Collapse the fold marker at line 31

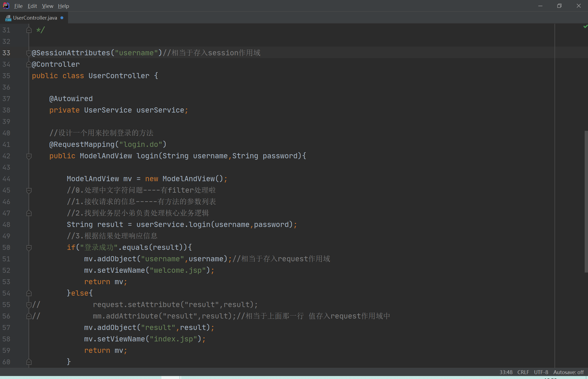(29, 30)
